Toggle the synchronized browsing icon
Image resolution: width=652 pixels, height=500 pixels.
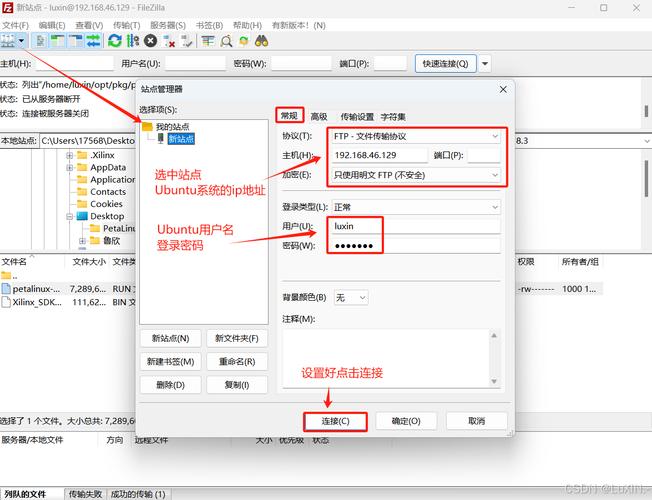[244, 41]
